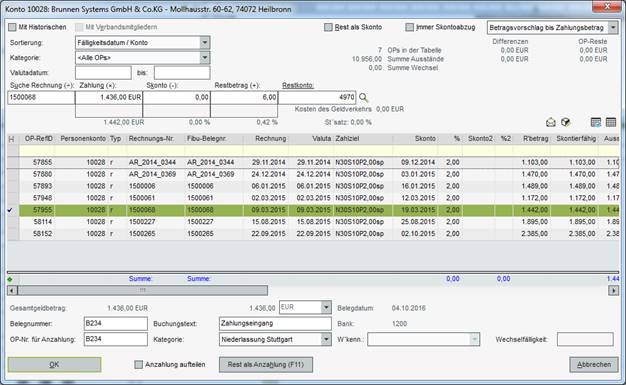Select highlighted invoice 1500068 in Rechnungs-Nr. column

pyautogui.click(x=142, y=210)
